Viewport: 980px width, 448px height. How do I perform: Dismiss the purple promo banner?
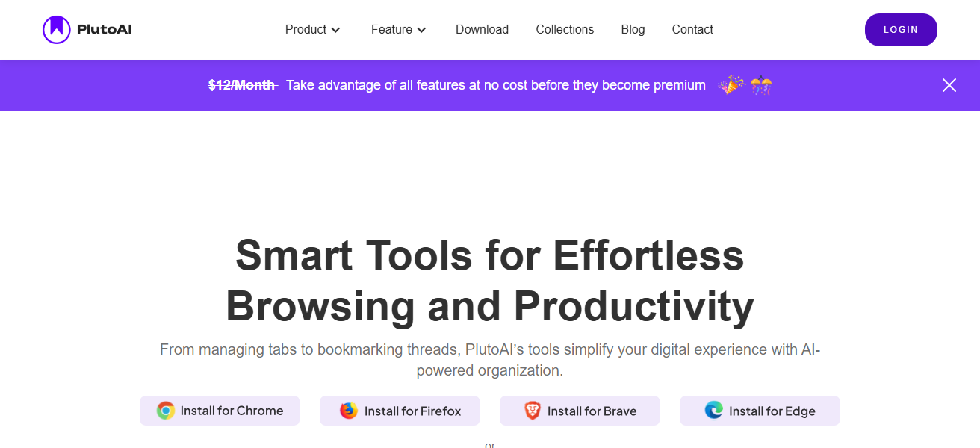pyautogui.click(x=949, y=85)
